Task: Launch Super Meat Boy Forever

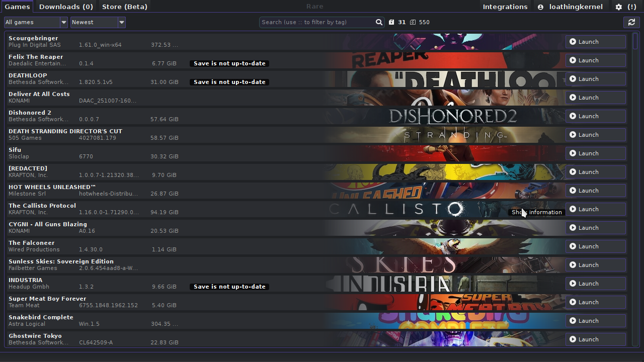Action: [x=596, y=302]
